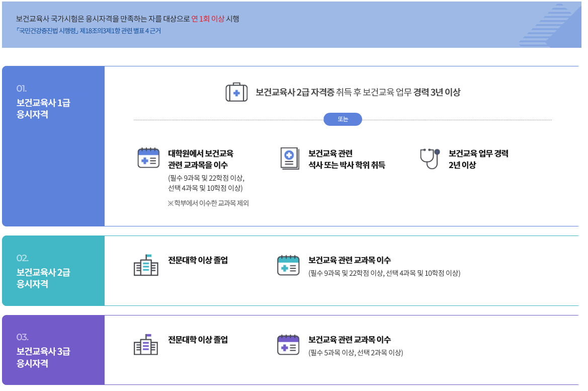Click (필수 5과목 이상, 선택 2과목 이상) text
Screen dimensions: 588x391
click(356, 353)
